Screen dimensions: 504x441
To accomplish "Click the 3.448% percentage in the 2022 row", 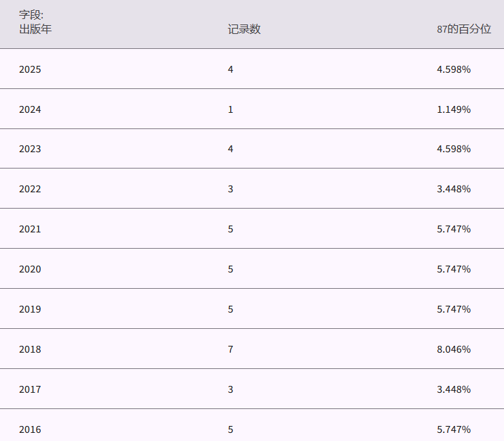I will (454, 189).
